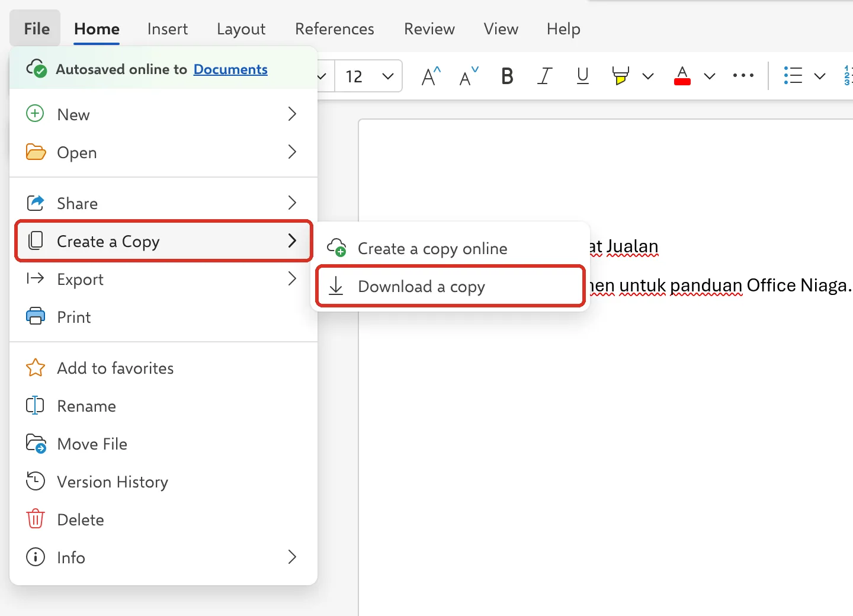Image resolution: width=853 pixels, height=616 pixels.
Task: Open the font color dropdown arrow
Action: click(710, 76)
